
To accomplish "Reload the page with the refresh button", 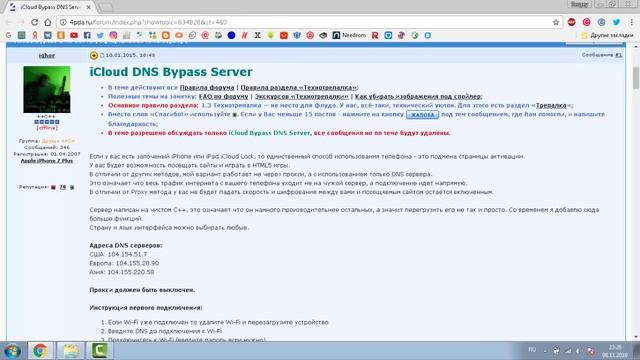I will pos(35,22).
